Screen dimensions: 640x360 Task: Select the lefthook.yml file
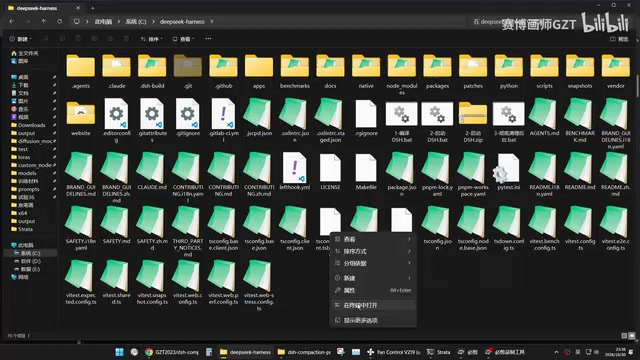pos(295,171)
